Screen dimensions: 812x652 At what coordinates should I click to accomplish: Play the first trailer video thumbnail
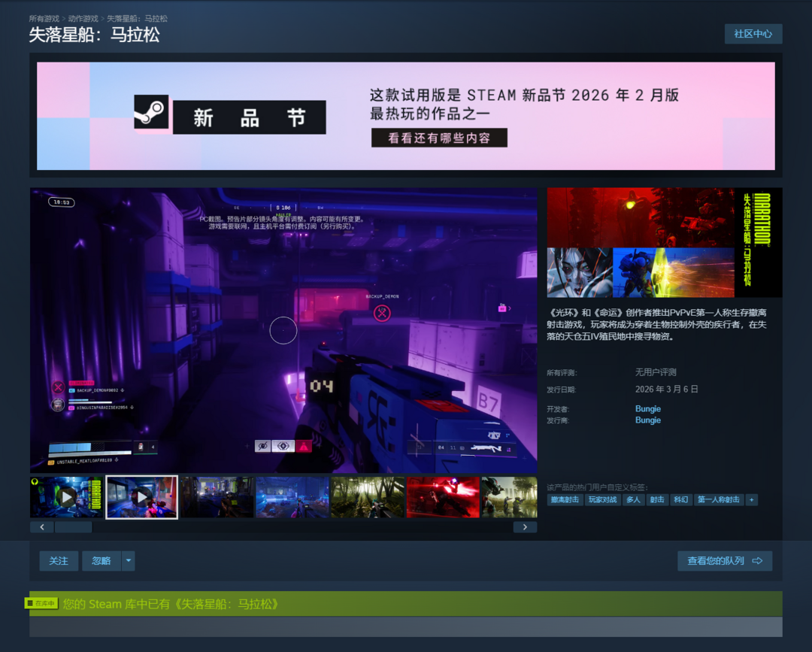pos(67,497)
